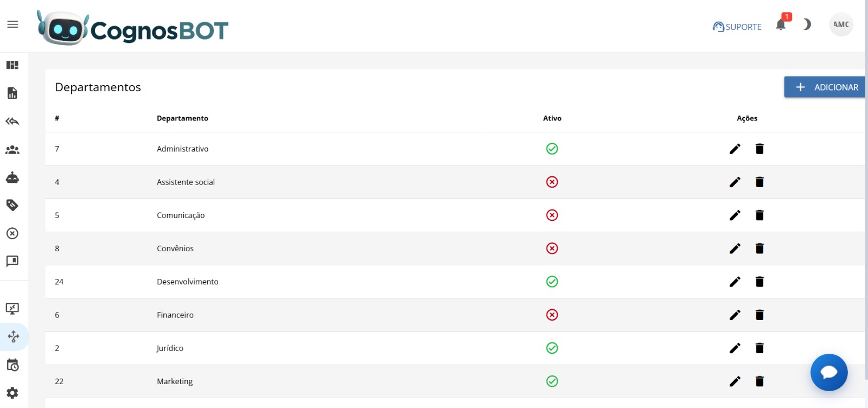868x408 pixels.
Task: Open the tags icon in sidebar
Action: point(12,205)
